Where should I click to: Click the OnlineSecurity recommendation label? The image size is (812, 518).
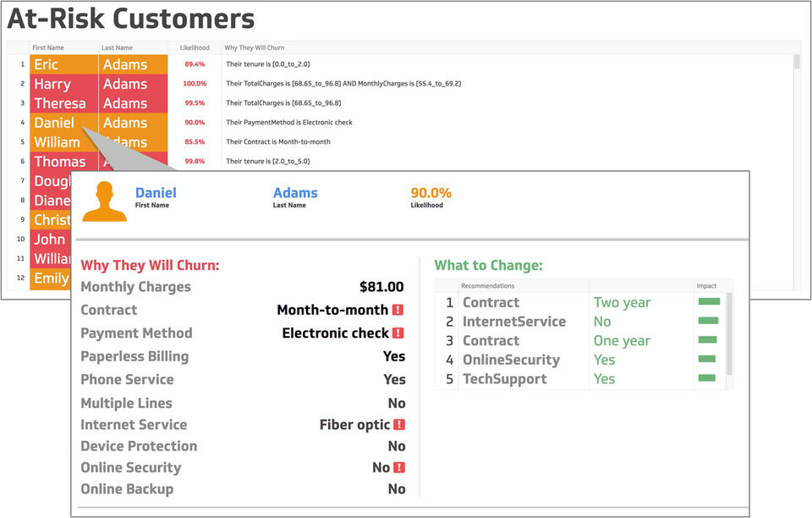click(x=511, y=360)
